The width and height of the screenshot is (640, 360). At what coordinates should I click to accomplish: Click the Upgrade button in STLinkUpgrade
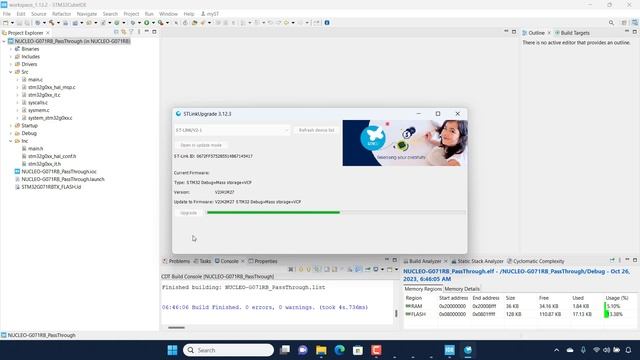[x=188, y=213]
